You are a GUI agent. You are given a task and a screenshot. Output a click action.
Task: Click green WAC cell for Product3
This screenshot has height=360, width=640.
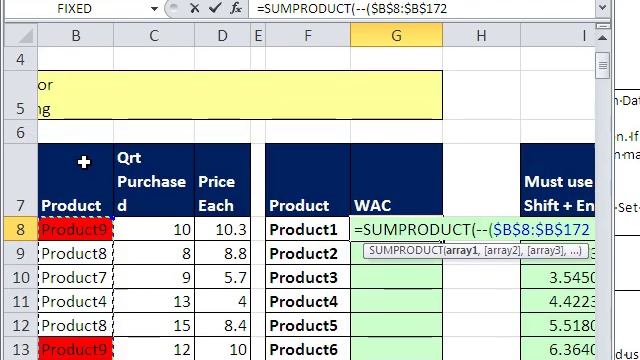coord(396,277)
